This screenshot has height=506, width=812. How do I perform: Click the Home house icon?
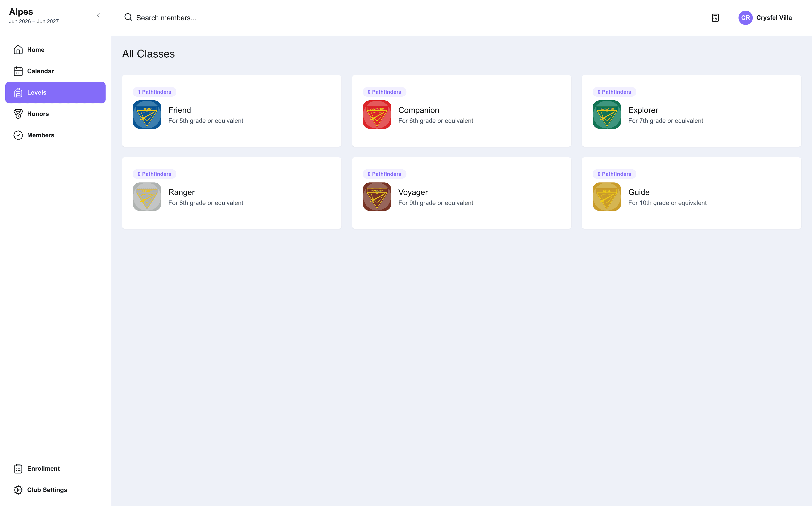pyautogui.click(x=18, y=50)
